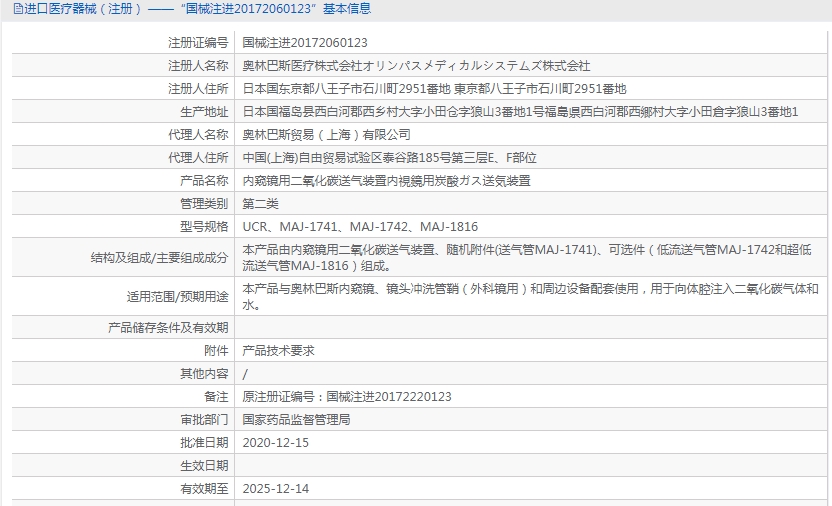Click the 其他内容 label
The width and height of the screenshot is (832, 506).
pyautogui.click(x=204, y=374)
